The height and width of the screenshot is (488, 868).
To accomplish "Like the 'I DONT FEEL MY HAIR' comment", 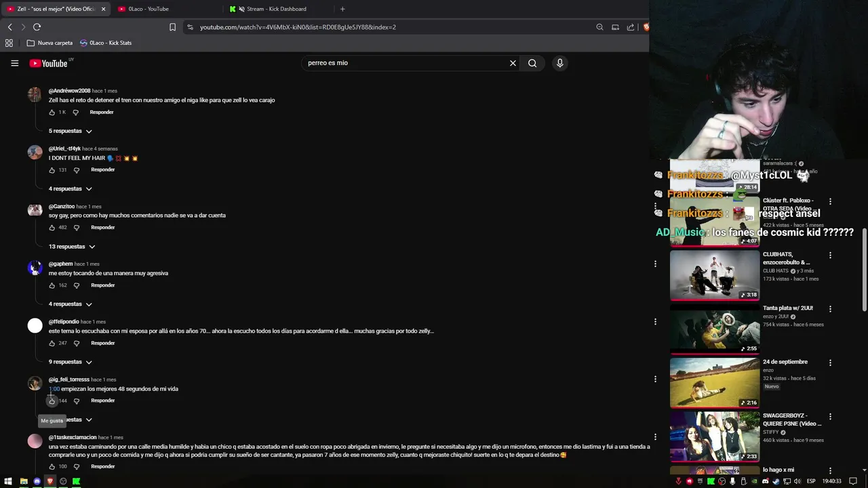I will coord(52,170).
